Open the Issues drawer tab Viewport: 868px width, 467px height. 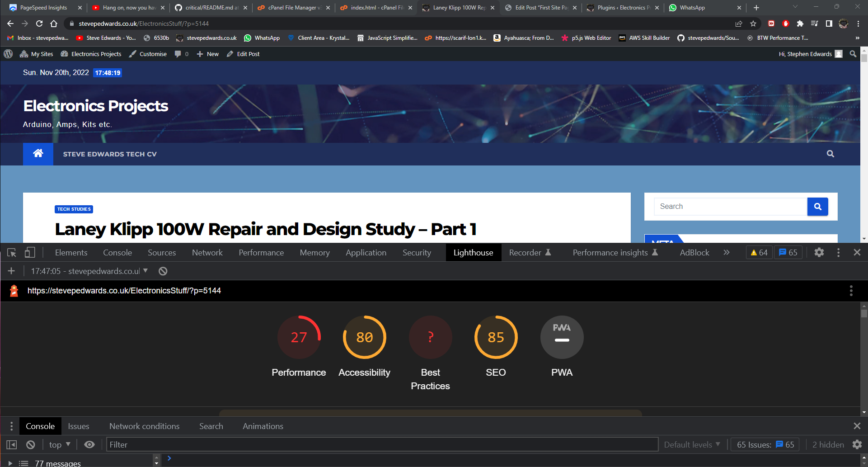[x=79, y=426]
